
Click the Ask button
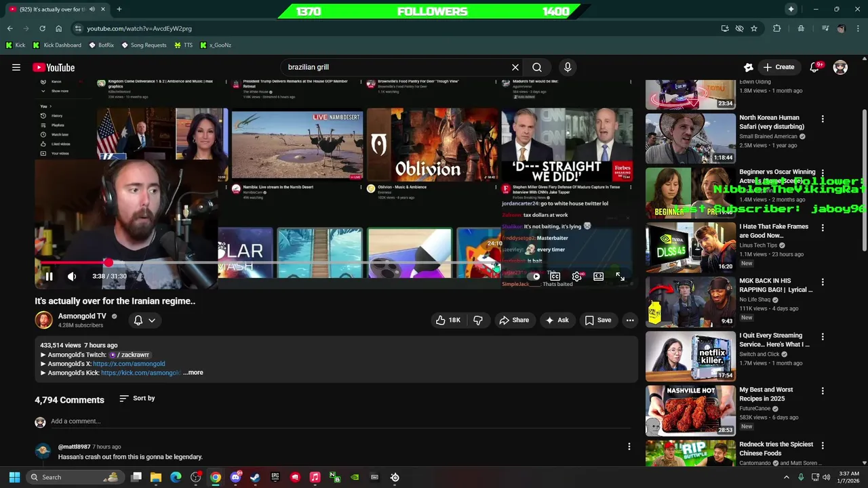pyautogui.click(x=557, y=320)
